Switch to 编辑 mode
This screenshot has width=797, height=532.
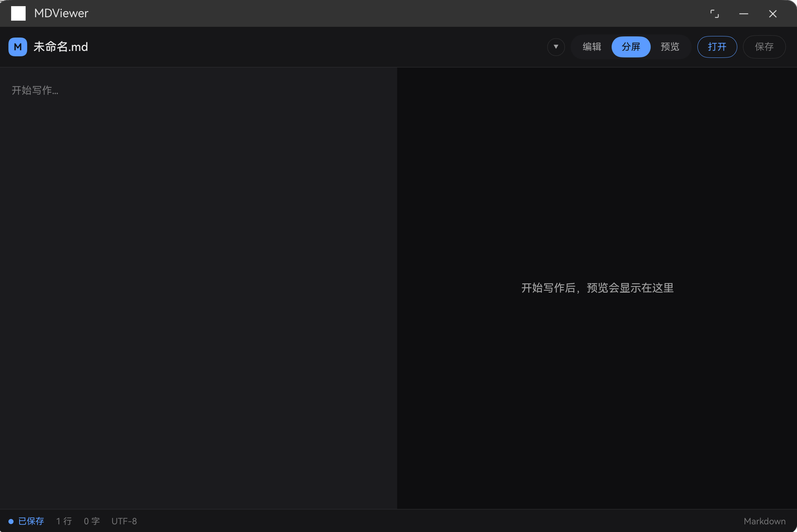tap(592, 47)
